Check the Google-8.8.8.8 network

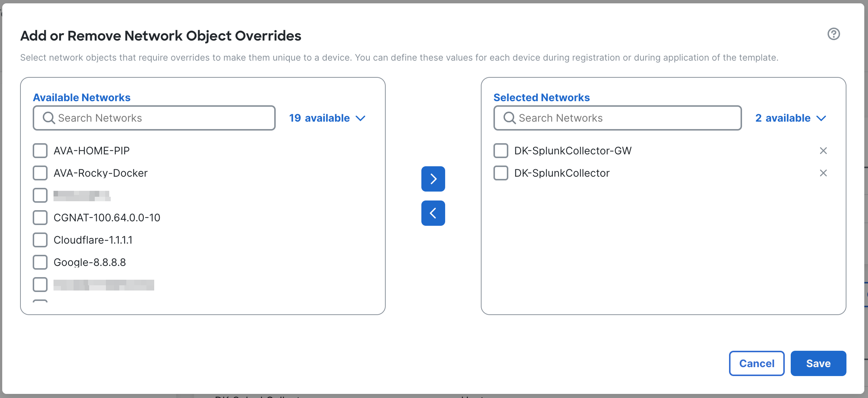click(x=40, y=262)
